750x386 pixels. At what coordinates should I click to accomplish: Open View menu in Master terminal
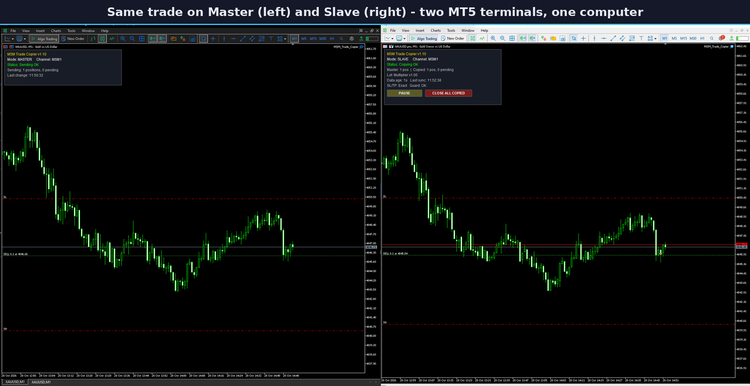pos(26,31)
